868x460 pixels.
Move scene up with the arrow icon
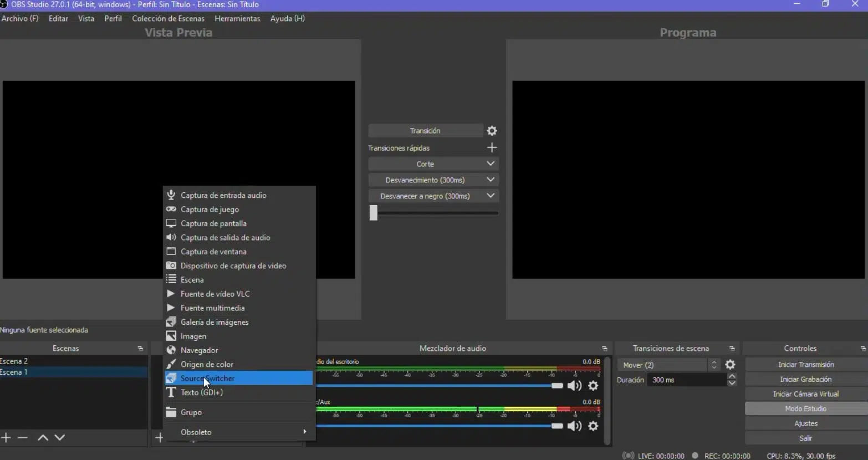point(43,438)
